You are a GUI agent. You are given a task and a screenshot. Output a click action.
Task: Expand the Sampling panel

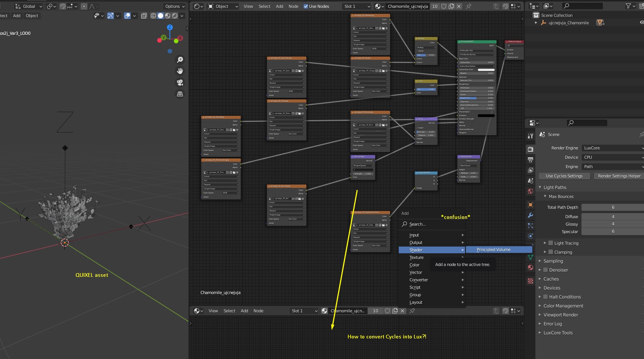click(x=553, y=261)
